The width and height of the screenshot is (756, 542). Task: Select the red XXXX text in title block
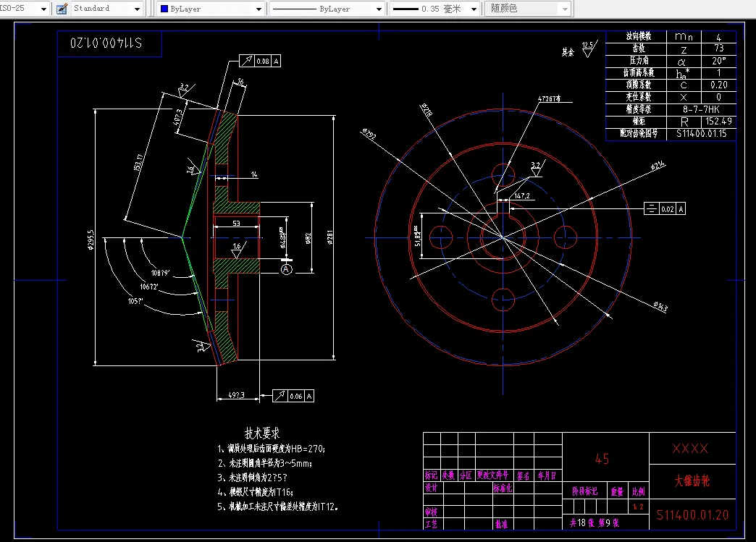click(690, 449)
